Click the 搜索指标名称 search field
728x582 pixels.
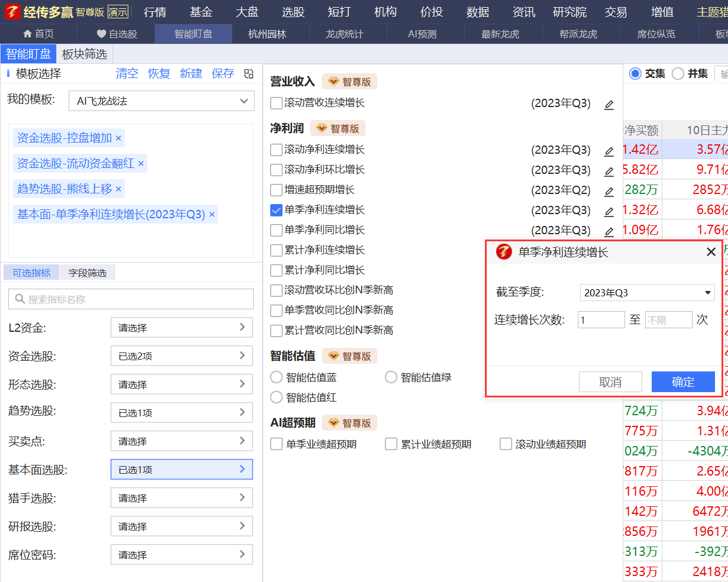[131, 299]
